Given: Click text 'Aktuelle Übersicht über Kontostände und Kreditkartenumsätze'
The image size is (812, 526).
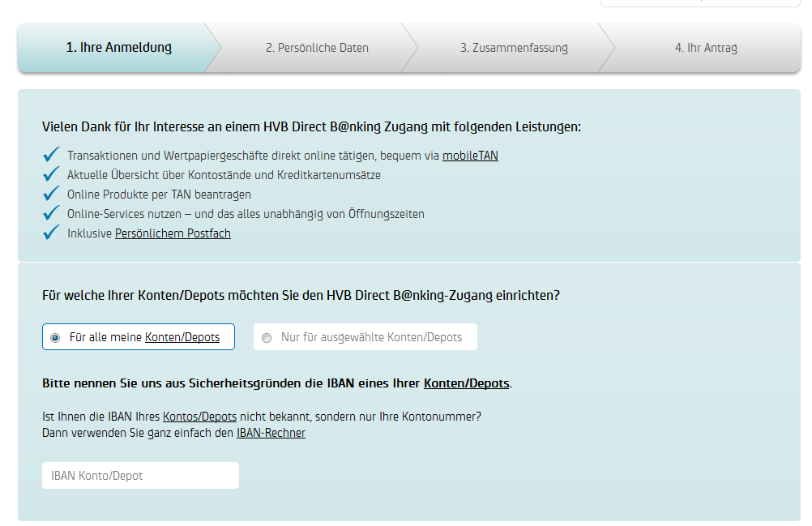Looking at the screenshot, I should (224, 175).
